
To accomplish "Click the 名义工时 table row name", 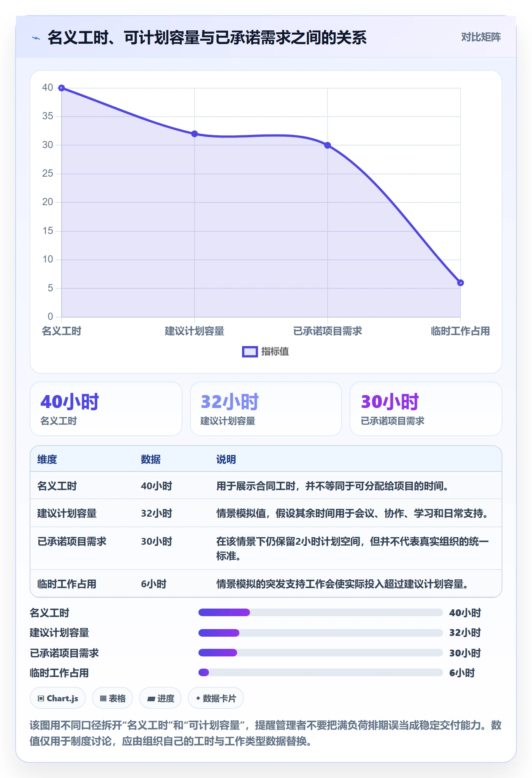I will [x=57, y=486].
